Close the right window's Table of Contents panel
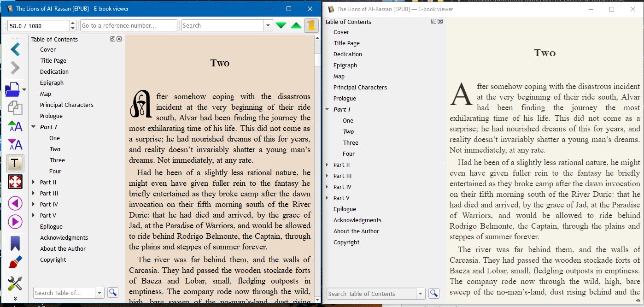This screenshot has width=644, height=307. point(440,22)
